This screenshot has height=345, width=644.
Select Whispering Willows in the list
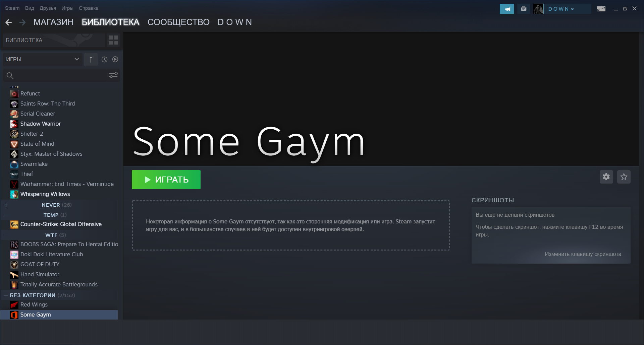[59, 194]
